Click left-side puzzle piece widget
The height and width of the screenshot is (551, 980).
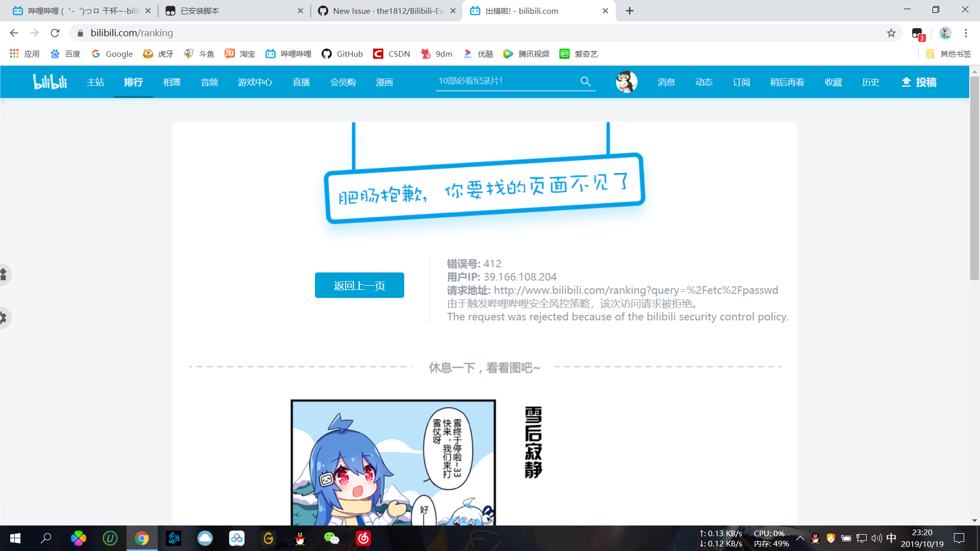(x=4, y=274)
